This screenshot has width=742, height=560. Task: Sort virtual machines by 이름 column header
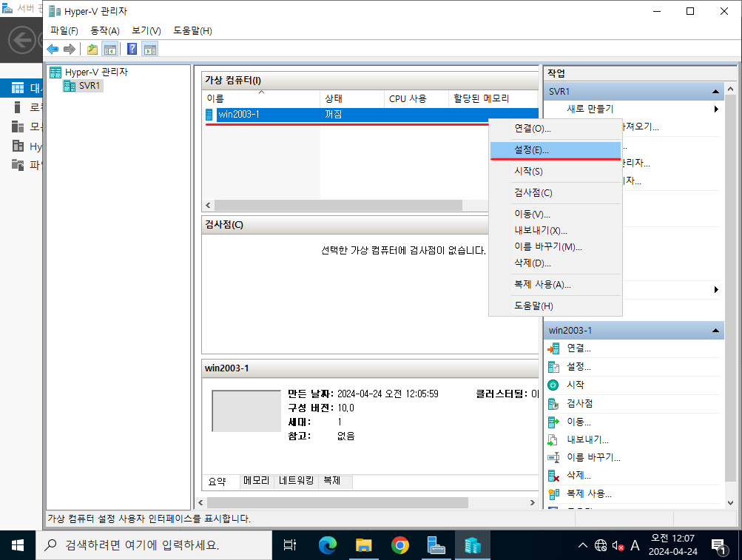click(260, 98)
